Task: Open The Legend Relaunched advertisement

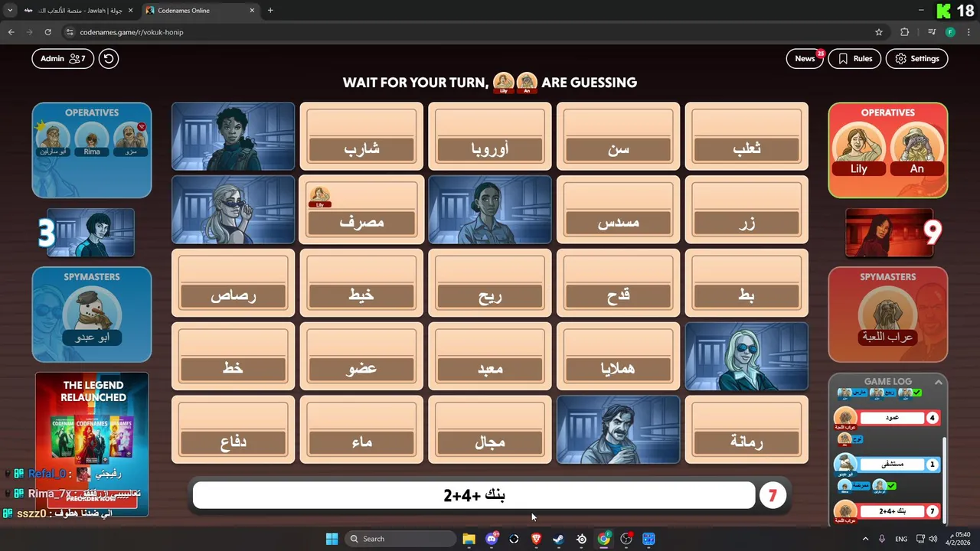Action: point(92,444)
